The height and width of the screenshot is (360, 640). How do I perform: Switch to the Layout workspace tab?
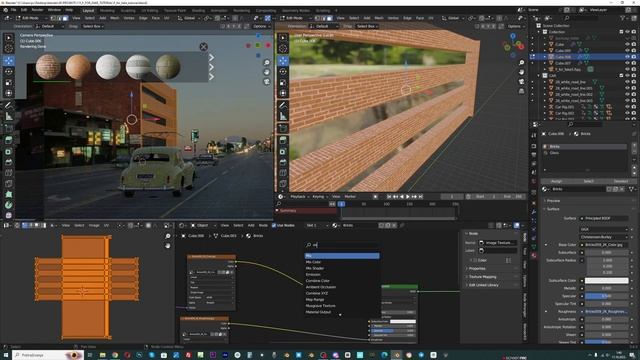pyautogui.click(x=88, y=10)
